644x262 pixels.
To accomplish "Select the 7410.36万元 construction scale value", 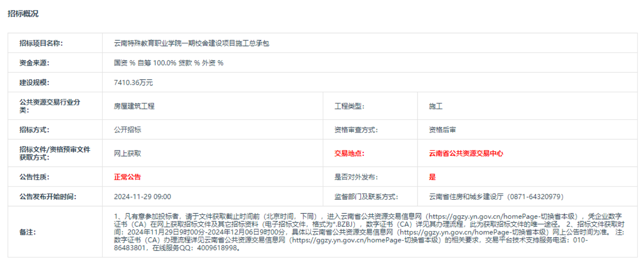I will click(133, 83).
